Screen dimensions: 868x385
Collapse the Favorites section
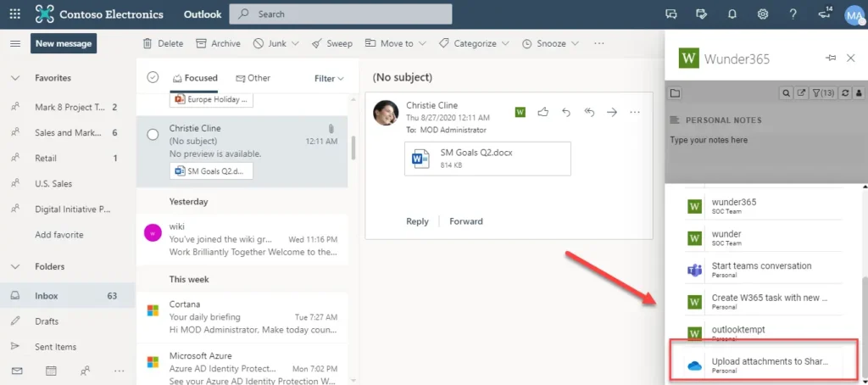click(x=14, y=78)
